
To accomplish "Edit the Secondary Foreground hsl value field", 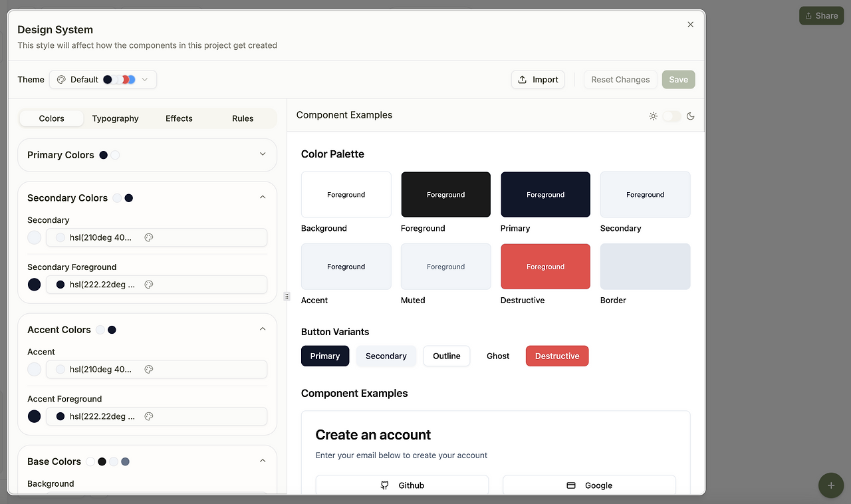I will (156, 285).
